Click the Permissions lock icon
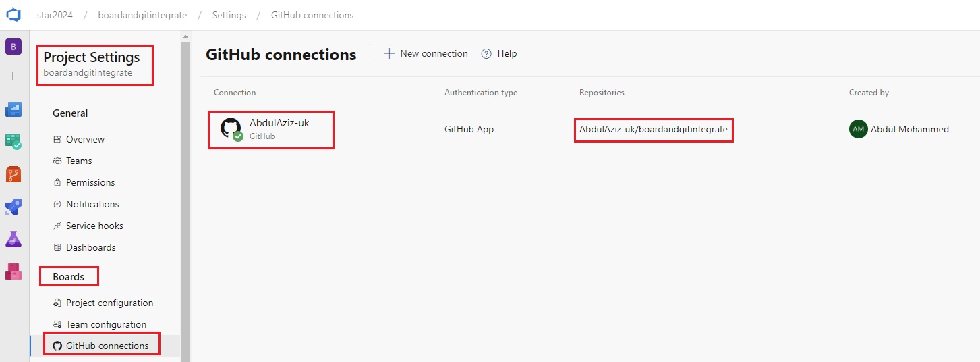 [x=57, y=182]
